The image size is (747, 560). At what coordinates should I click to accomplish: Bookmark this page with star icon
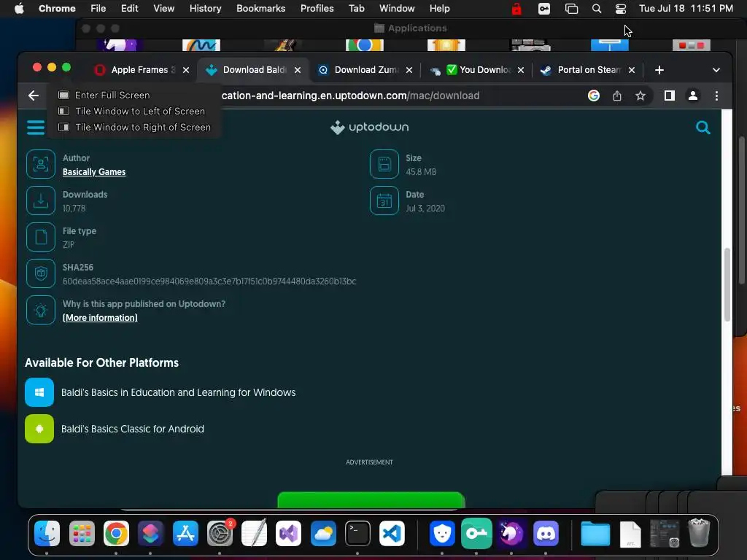click(640, 96)
